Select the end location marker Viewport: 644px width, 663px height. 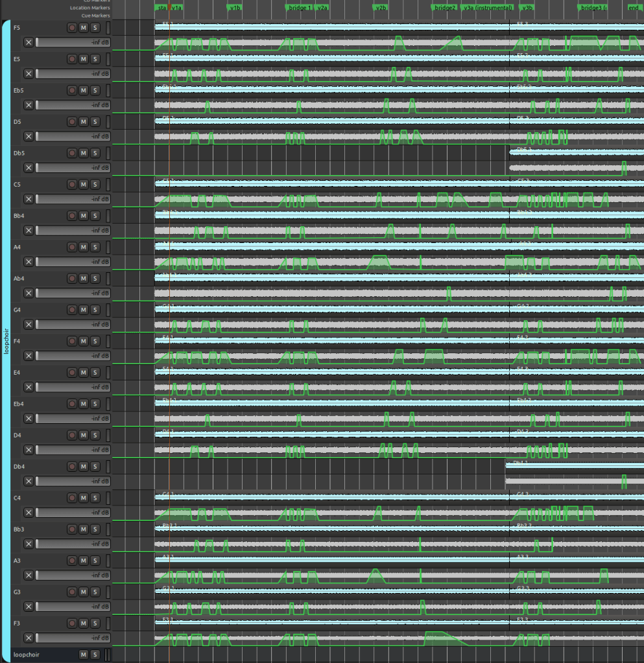[x=633, y=8]
